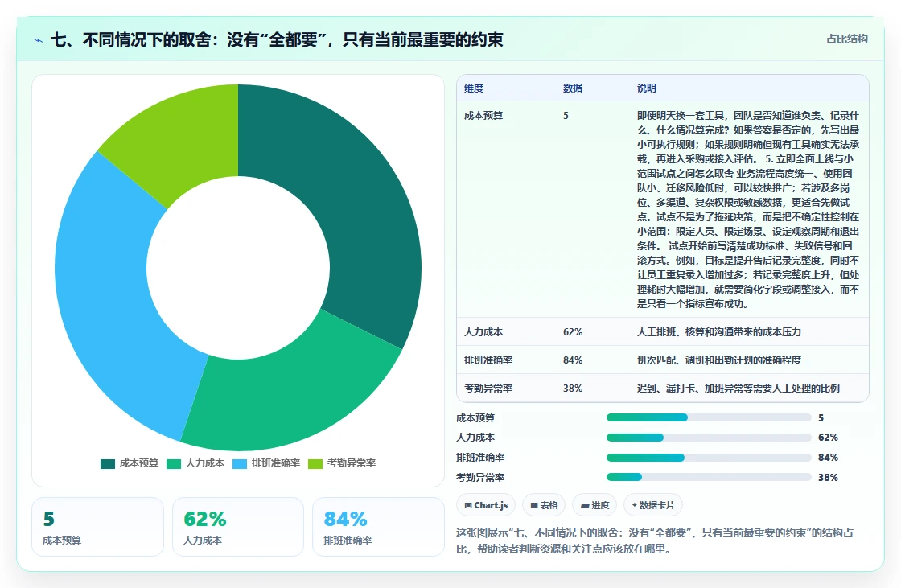The width and height of the screenshot is (901, 588).
Task: Click the 62% value beside the progress bar
Action: (828, 438)
